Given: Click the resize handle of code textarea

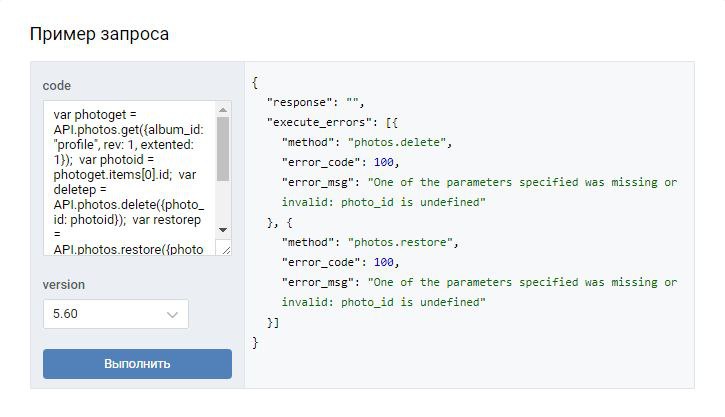Looking at the screenshot, I should pos(225,248).
